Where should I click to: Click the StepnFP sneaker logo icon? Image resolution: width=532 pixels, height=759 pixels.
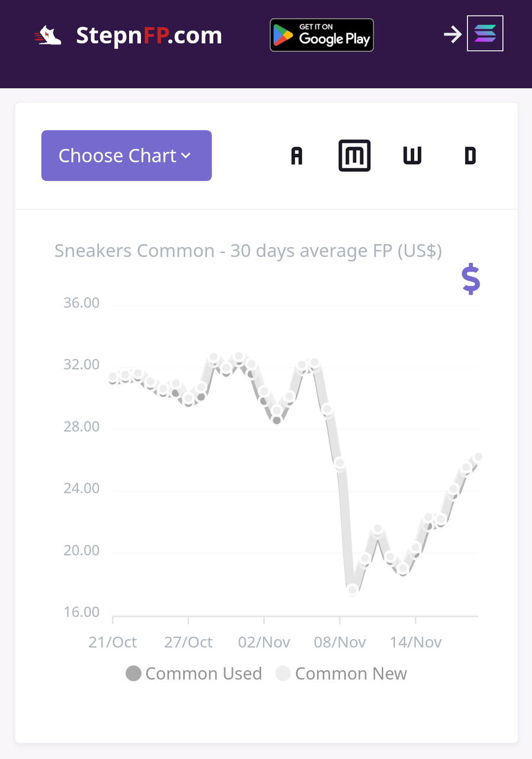47,36
